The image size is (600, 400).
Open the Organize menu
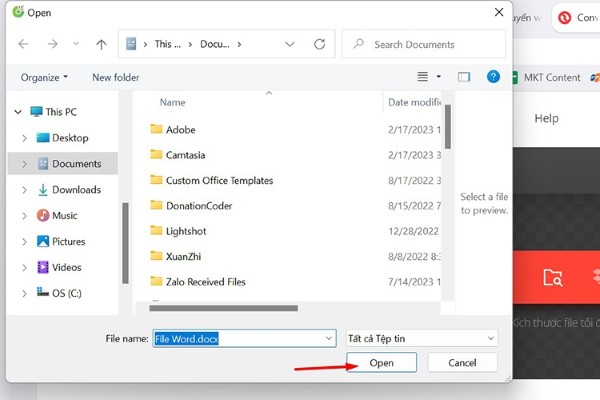[44, 78]
